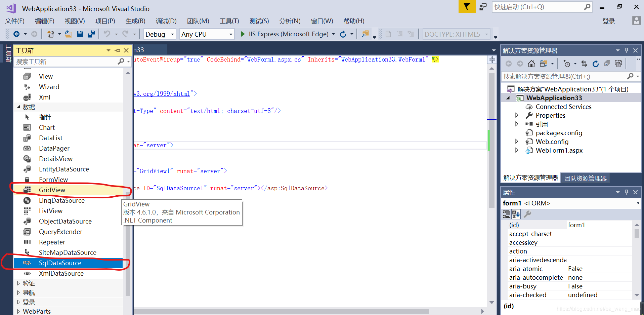
Task: Click Collapse All in Solution Explorer
Action: (x=607, y=64)
